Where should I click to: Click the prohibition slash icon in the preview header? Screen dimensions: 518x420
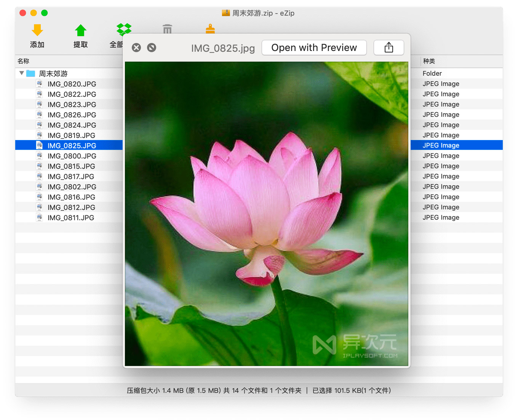coord(151,48)
